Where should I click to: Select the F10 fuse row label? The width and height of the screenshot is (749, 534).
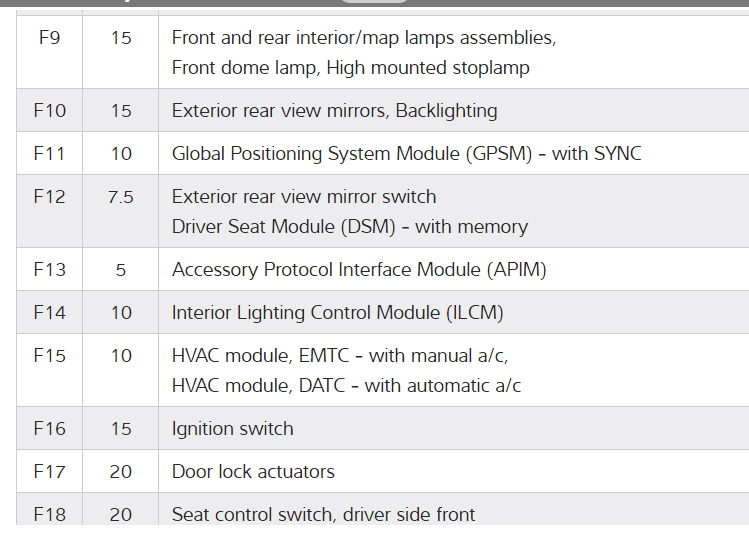pyautogui.click(x=50, y=111)
